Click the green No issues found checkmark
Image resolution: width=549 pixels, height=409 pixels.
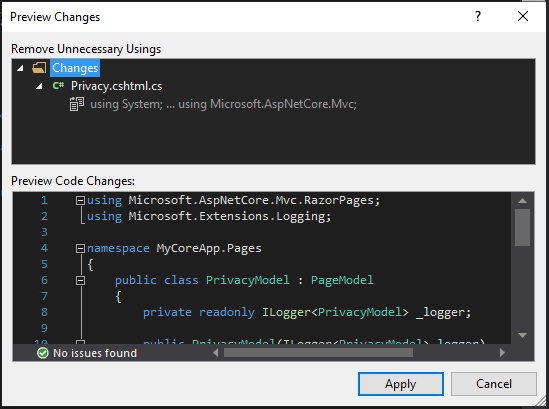[x=43, y=353]
